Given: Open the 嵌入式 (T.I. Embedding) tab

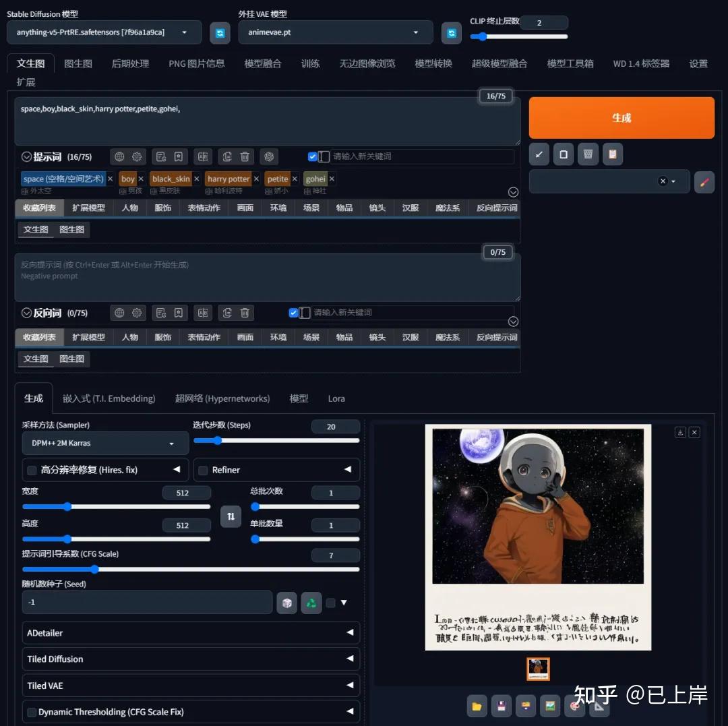Looking at the screenshot, I should (109, 399).
